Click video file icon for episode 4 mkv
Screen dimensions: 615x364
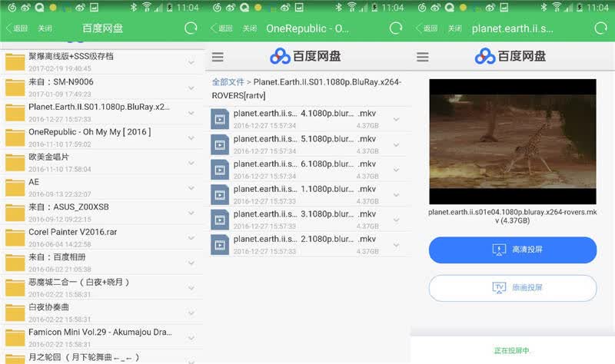pos(220,119)
